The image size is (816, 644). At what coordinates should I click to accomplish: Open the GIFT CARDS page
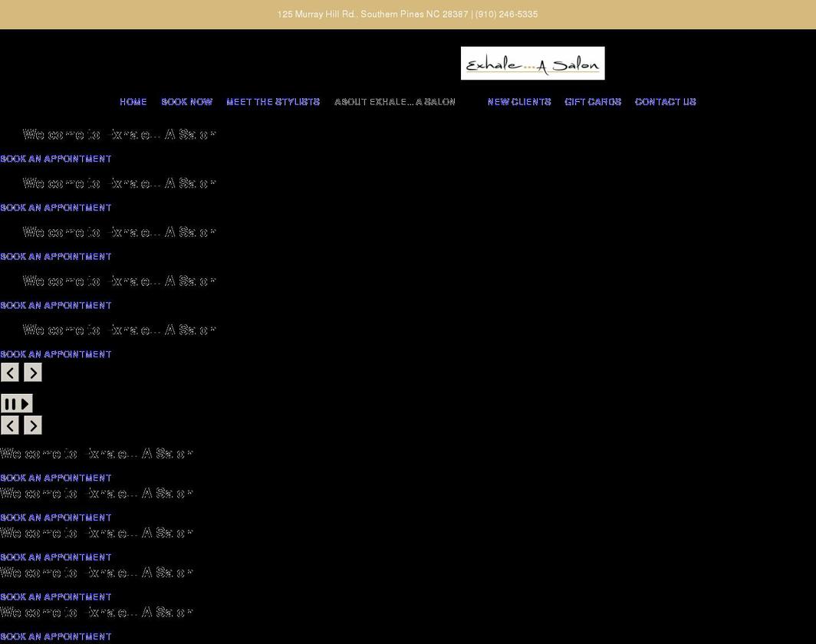click(x=594, y=102)
